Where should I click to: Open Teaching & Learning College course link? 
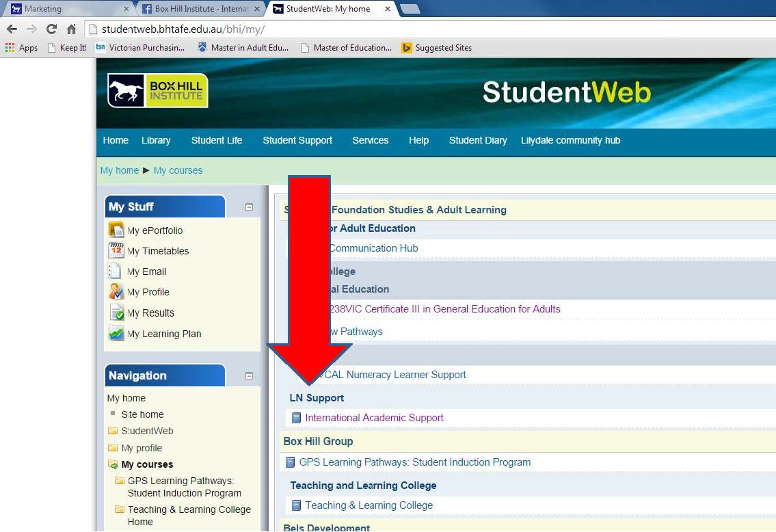click(369, 505)
